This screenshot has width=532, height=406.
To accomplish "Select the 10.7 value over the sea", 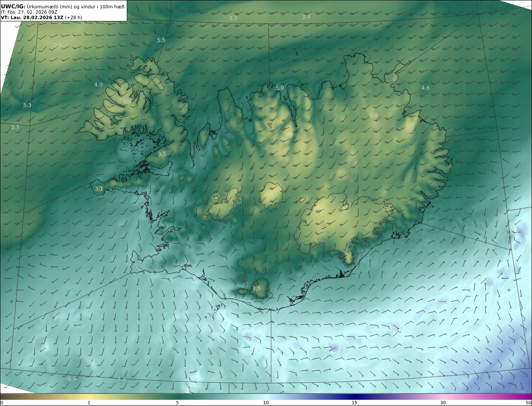I will coord(397,330).
